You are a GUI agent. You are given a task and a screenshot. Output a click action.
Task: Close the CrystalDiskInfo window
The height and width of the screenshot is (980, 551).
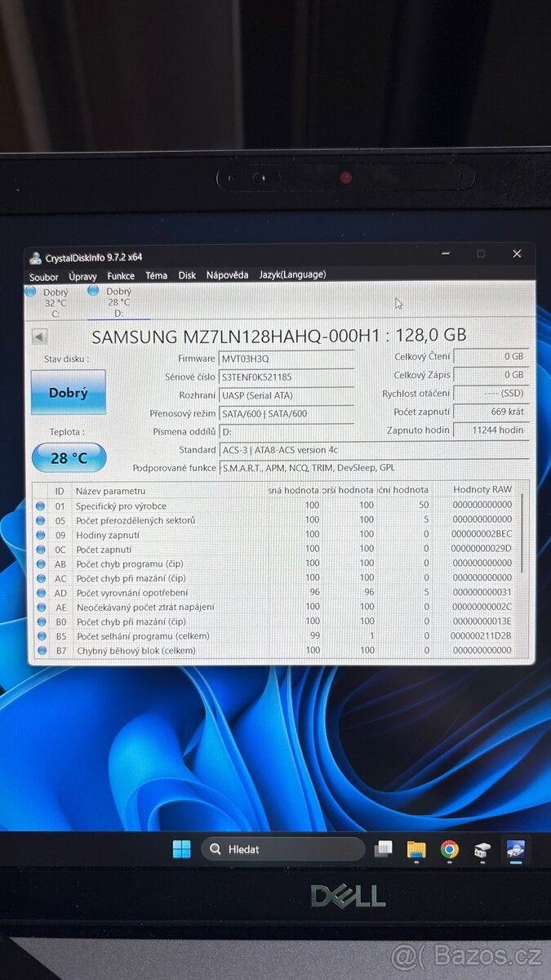tap(516, 254)
